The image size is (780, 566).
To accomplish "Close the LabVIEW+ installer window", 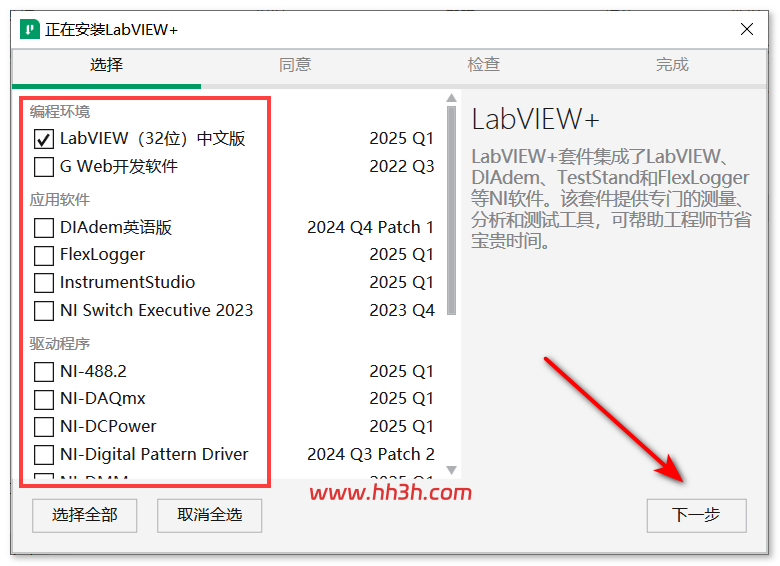I will [x=747, y=29].
